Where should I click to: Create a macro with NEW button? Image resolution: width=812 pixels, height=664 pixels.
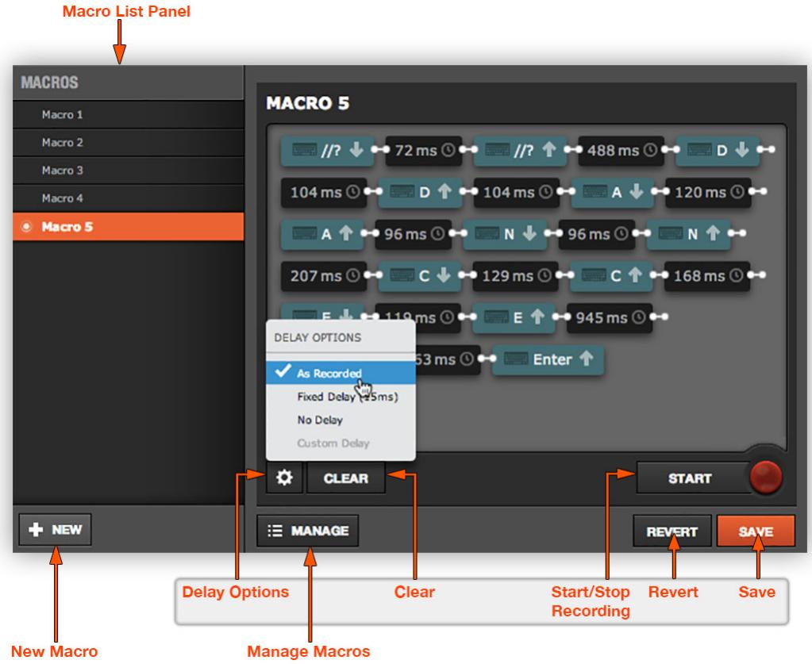click(55, 529)
